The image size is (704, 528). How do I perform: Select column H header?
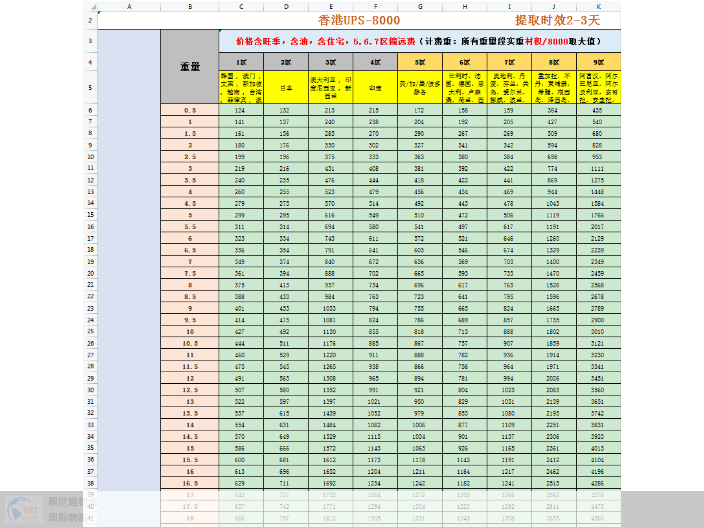coord(465,6)
